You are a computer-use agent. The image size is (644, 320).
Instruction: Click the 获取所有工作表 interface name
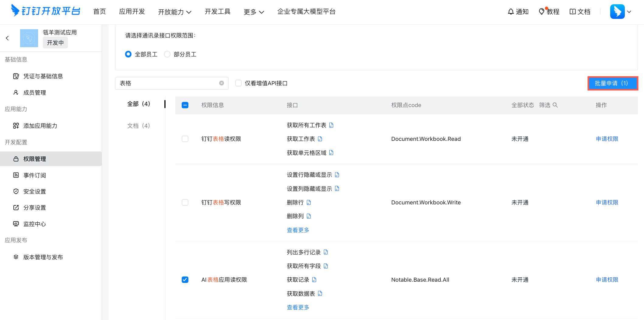(x=306, y=125)
